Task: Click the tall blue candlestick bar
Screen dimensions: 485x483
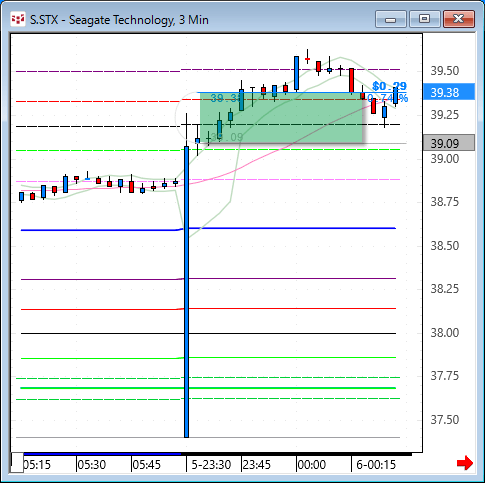Action: 186,292
